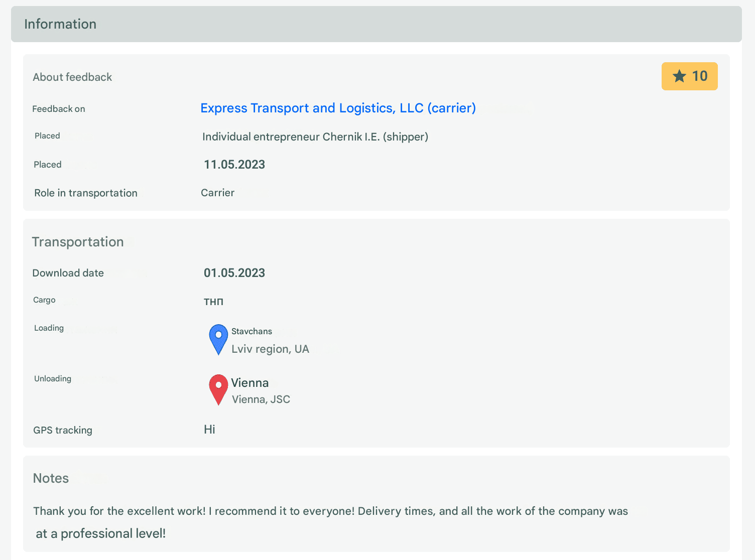Select the About feedback section title
The height and width of the screenshot is (560, 755).
[72, 77]
